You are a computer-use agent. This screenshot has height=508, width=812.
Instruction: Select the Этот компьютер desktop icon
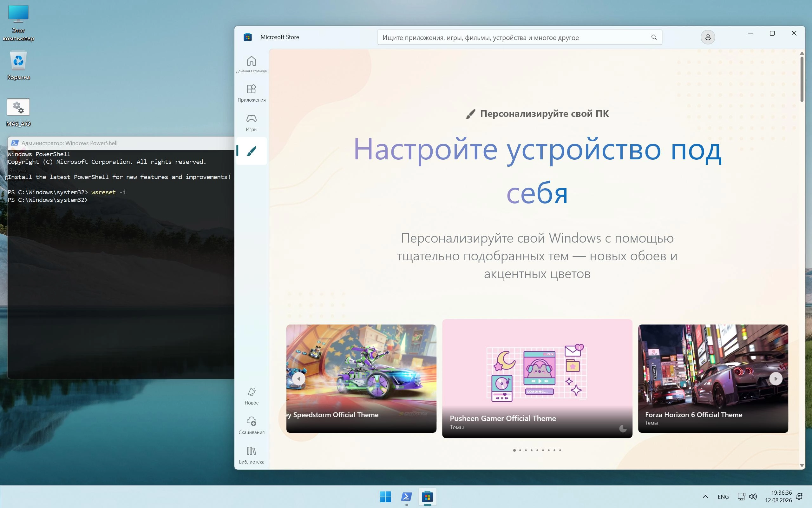[x=18, y=23]
